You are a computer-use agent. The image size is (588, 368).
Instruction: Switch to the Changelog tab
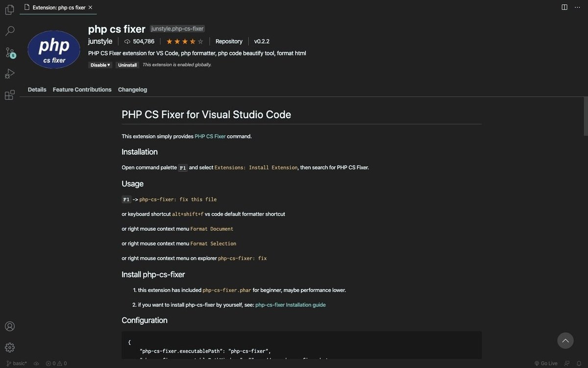click(132, 89)
